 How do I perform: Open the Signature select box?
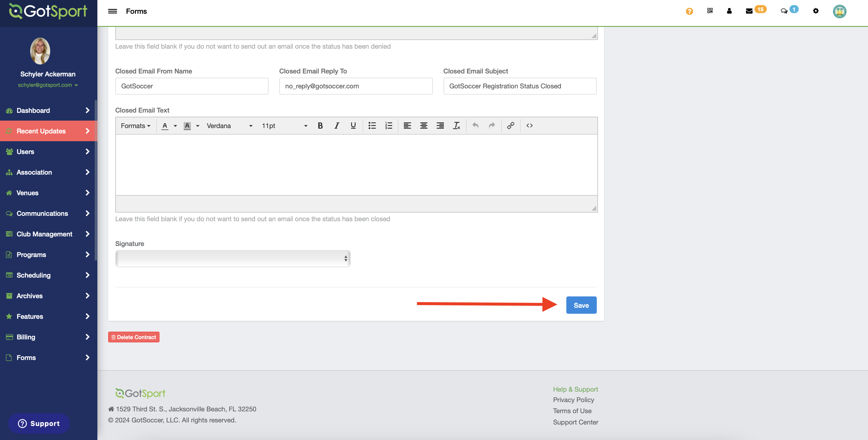[x=233, y=259]
